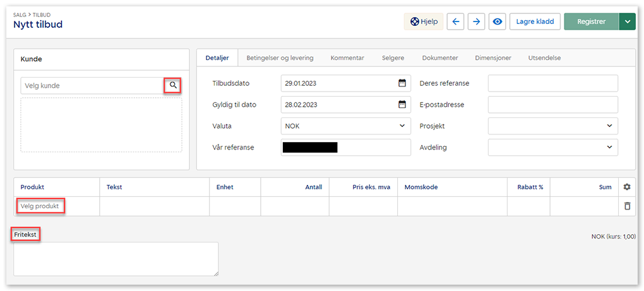Delete the product line with trash icon

[626, 206]
